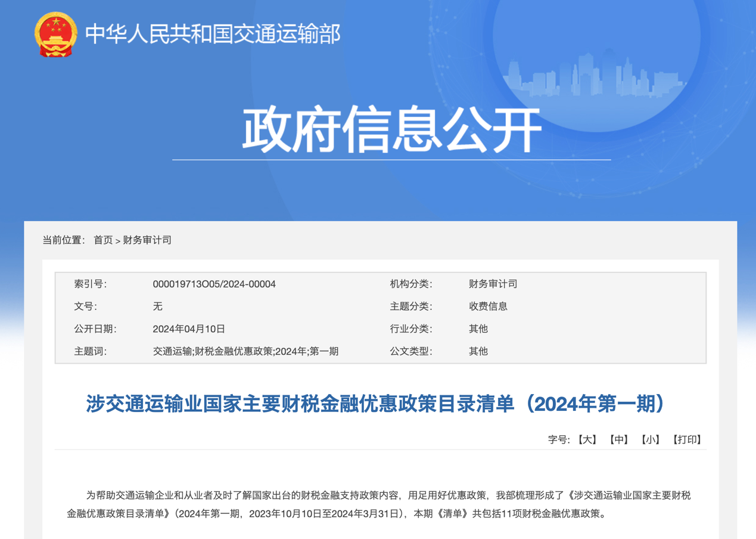This screenshot has height=539, width=756.
Task: Set font size to 中
Action: click(620, 440)
